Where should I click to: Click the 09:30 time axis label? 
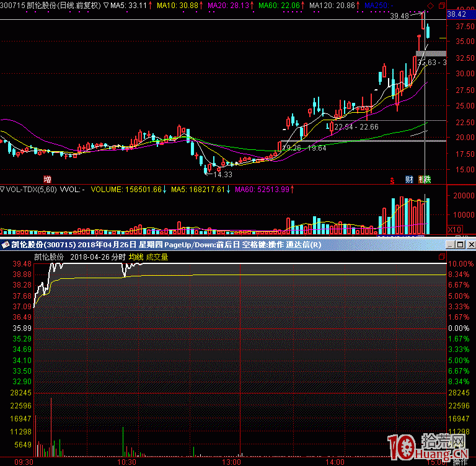click(24, 462)
